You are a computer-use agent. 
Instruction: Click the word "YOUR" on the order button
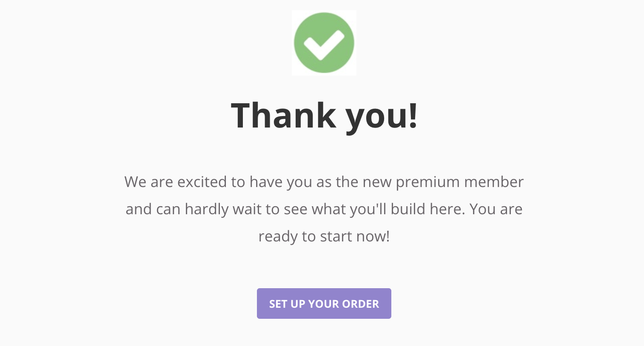[x=323, y=304]
